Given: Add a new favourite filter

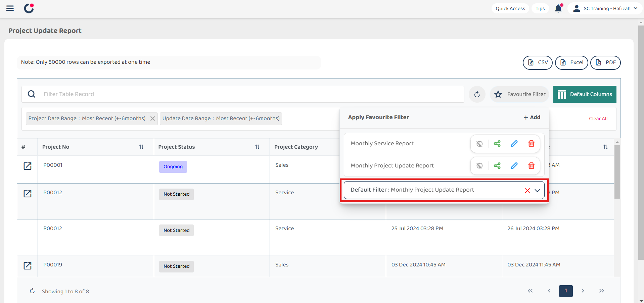Looking at the screenshot, I should coord(532,117).
